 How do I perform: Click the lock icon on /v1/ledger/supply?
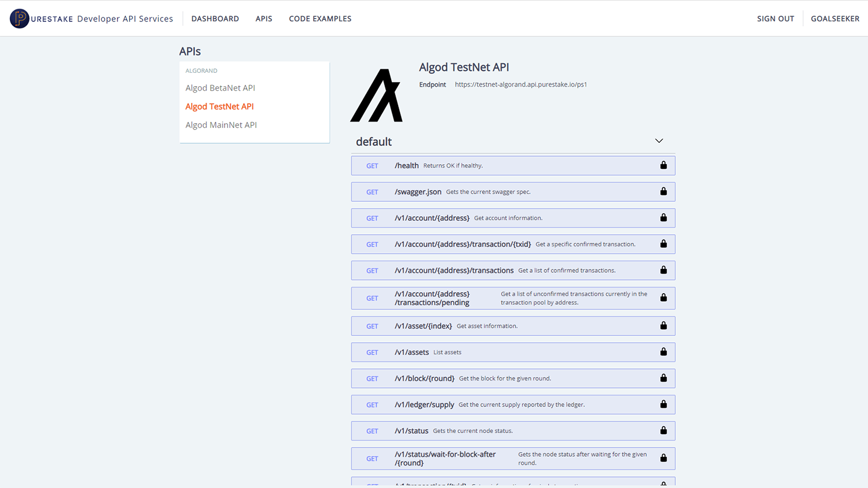click(663, 404)
